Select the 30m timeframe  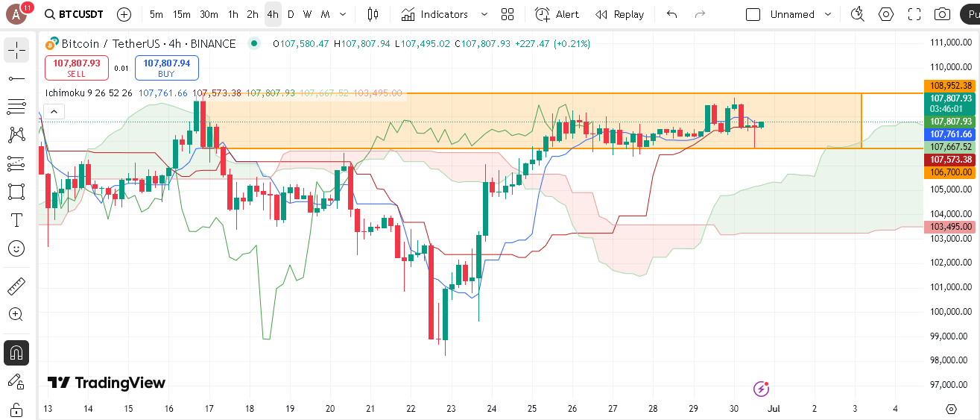click(x=209, y=14)
